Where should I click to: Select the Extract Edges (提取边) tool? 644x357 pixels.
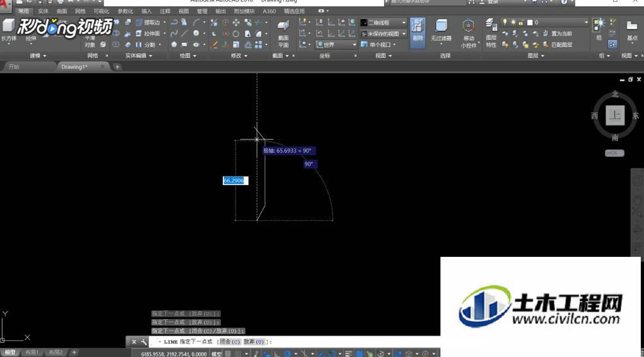point(148,22)
